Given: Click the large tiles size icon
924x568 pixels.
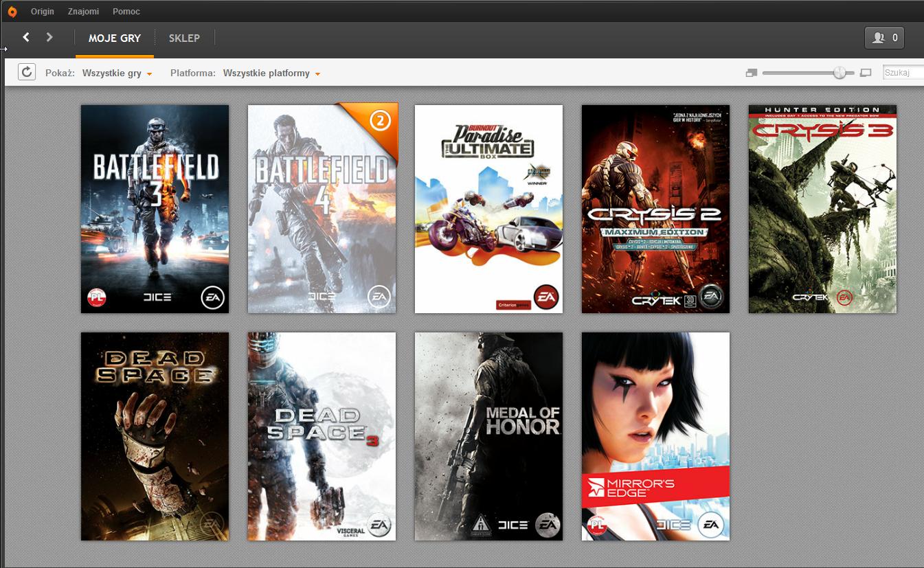Looking at the screenshot, I should [866, 73].
